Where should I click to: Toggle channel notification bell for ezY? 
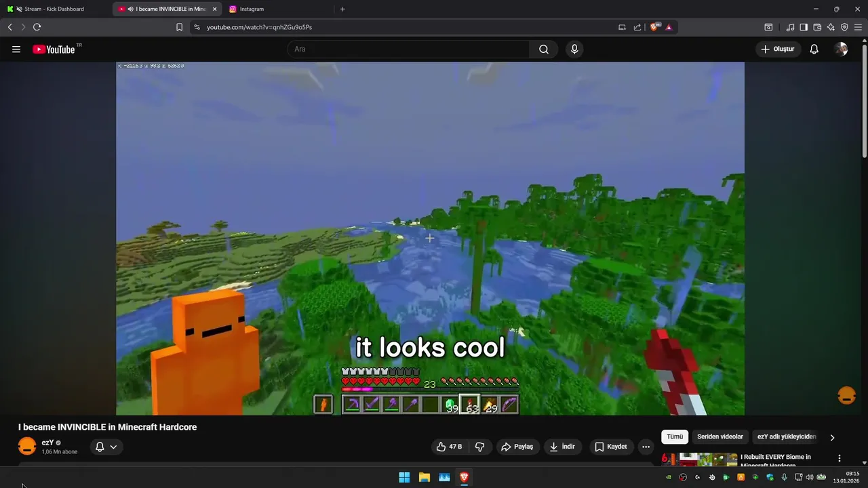(x=100, y=447)
